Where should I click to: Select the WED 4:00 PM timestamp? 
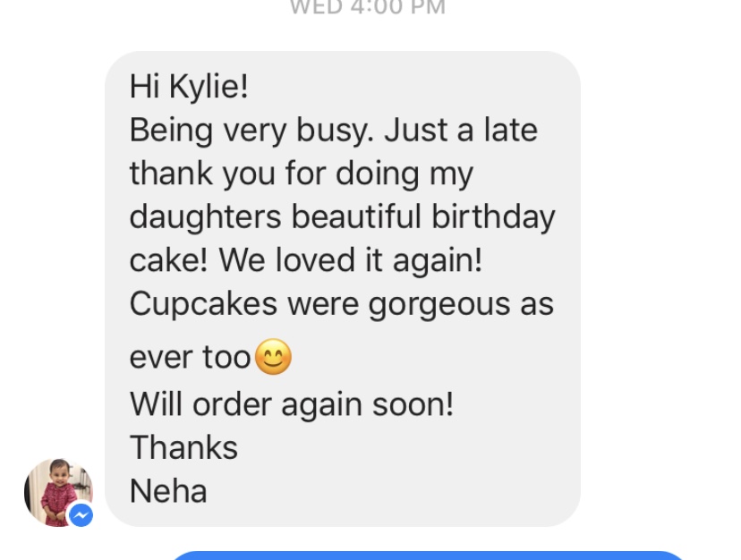pyautogui.click(x=367, y=7)
